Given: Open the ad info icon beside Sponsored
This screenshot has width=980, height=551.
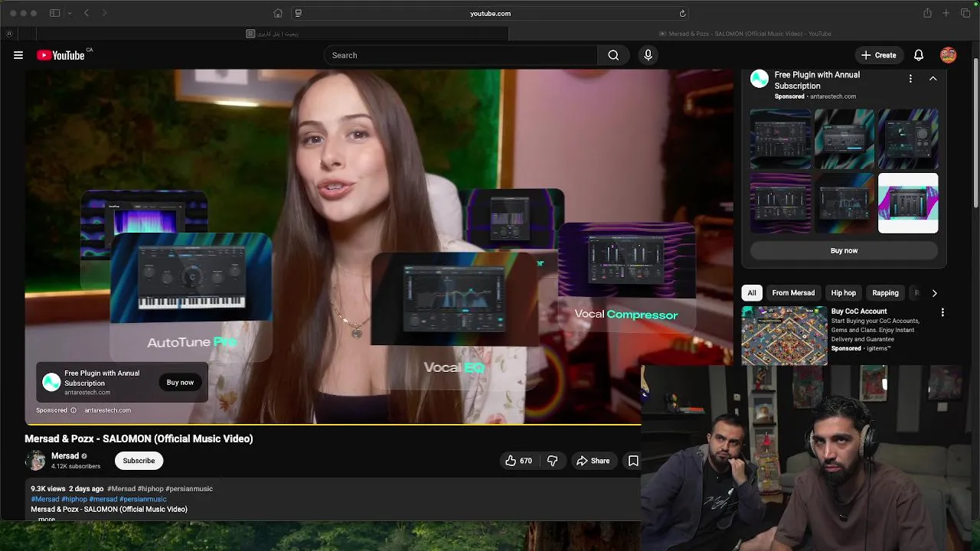Looking at the screenshot, I should tap(73, 410).
